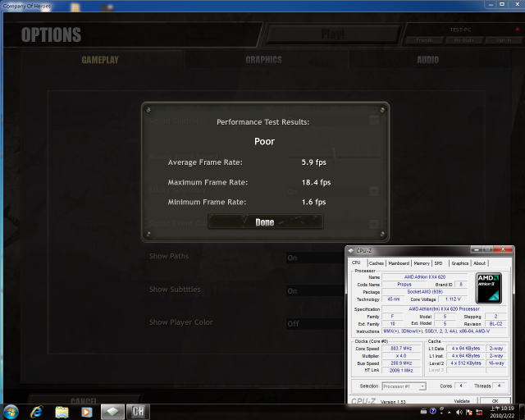This screenshot has height=420, width=525.
Task: Click the Revision value BL-C2
Action: point(495,324)
